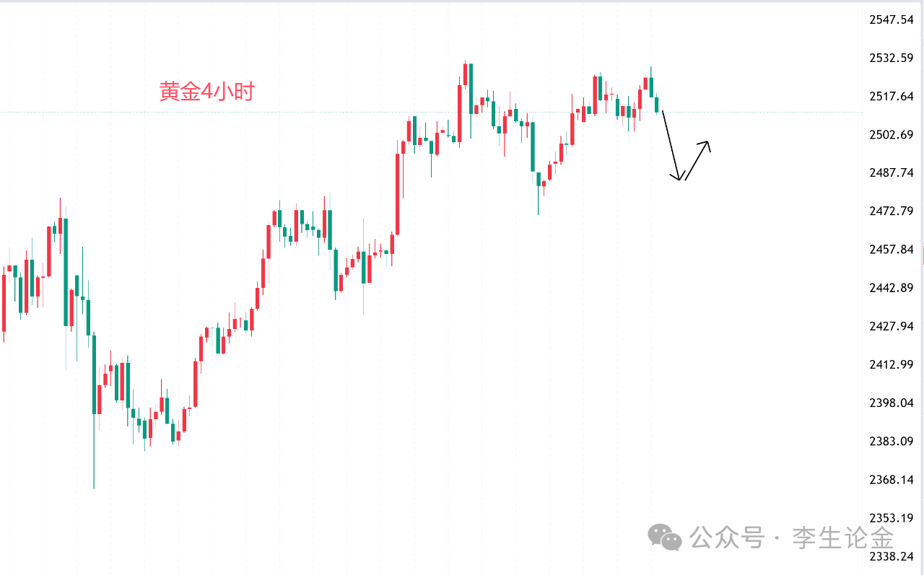
Task: Select the 2547.54 price axis label
Action: click(x=891, y=19)
